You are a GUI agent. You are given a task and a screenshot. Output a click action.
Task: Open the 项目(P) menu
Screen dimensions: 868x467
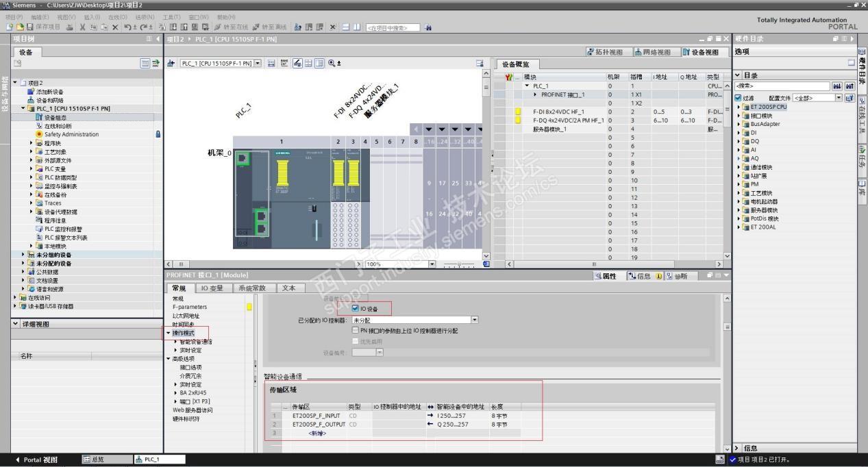[x=14, y=17]
